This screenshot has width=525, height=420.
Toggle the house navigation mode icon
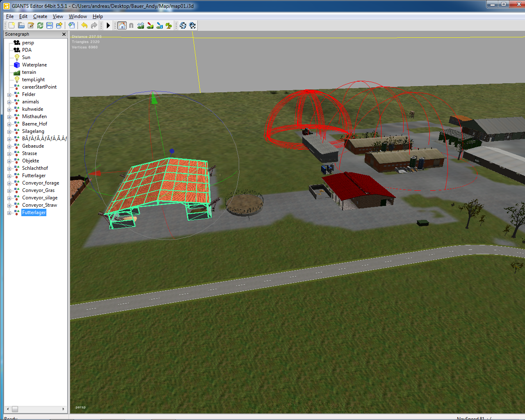122,25
